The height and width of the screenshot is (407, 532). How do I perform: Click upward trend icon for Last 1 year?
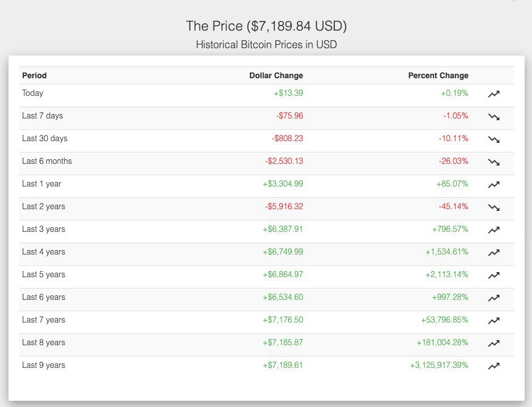pyautogui.click(x=493, y=185)
